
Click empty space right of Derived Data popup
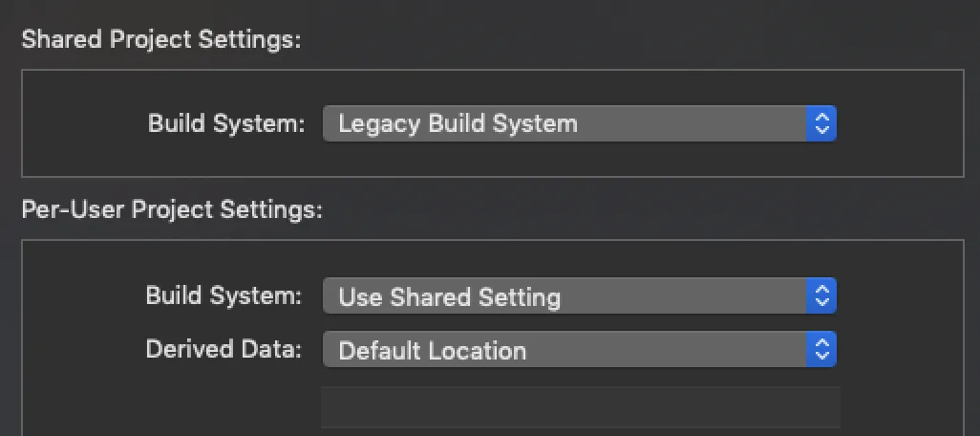898,350
